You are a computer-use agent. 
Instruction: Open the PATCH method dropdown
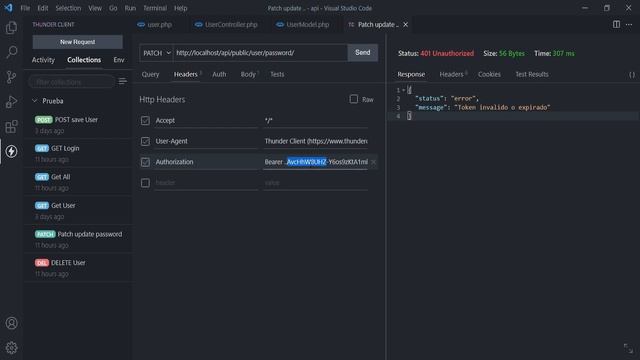tap(156, 53)
